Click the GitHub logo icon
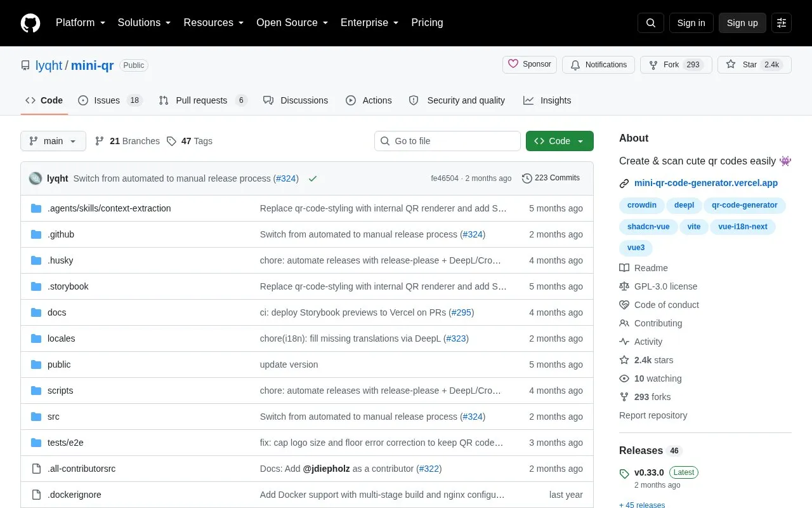812x508 pixels. click(x=30, y=23)
